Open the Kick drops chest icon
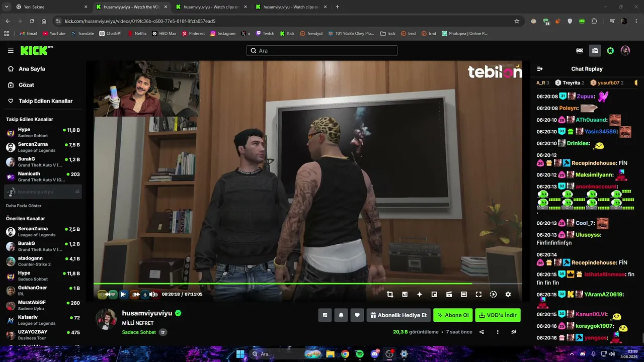Screen dimensions: 644x362 coord(595,50)
